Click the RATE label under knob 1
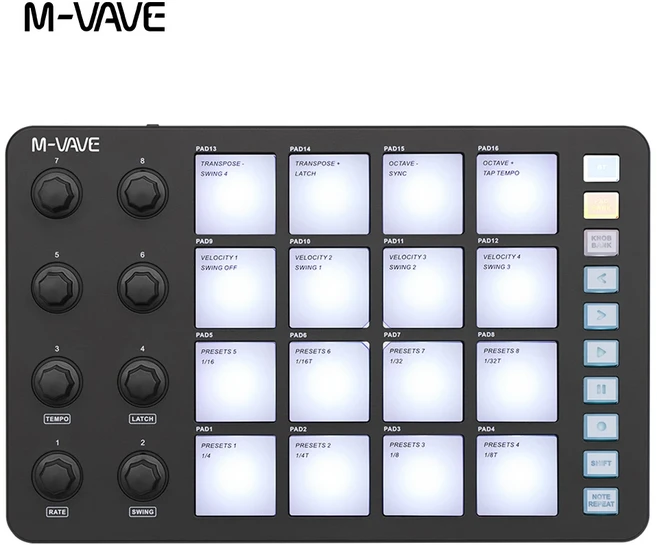This screenshot has width=657, height=545. (57, 512)
